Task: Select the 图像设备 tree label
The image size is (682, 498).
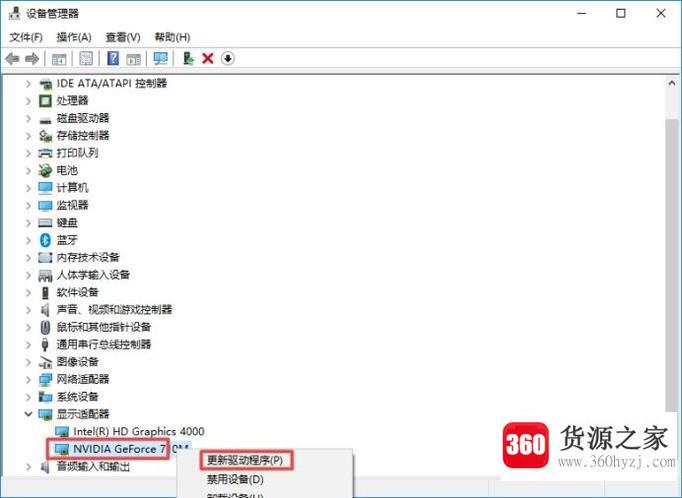Action: pos(77,362)
